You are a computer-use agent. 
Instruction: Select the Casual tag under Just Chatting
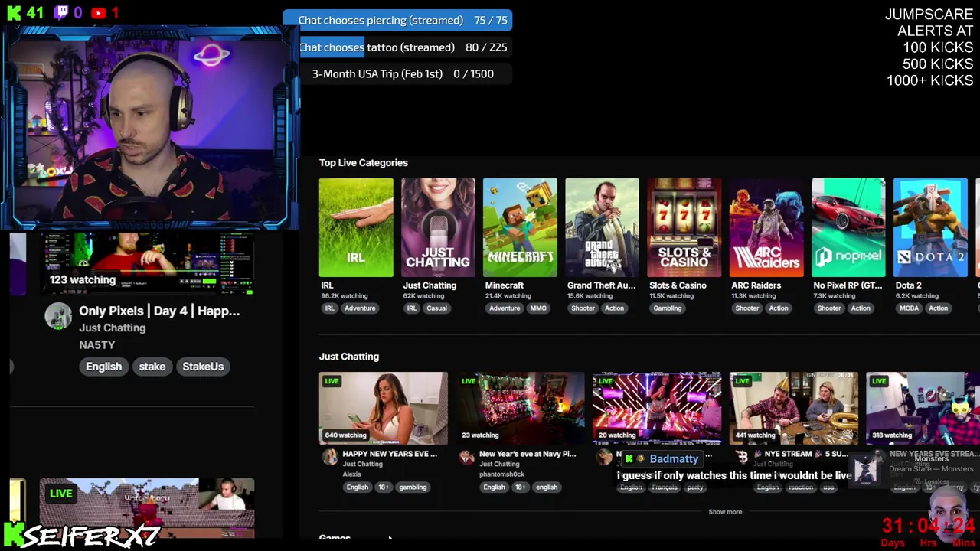coord(436,308)
